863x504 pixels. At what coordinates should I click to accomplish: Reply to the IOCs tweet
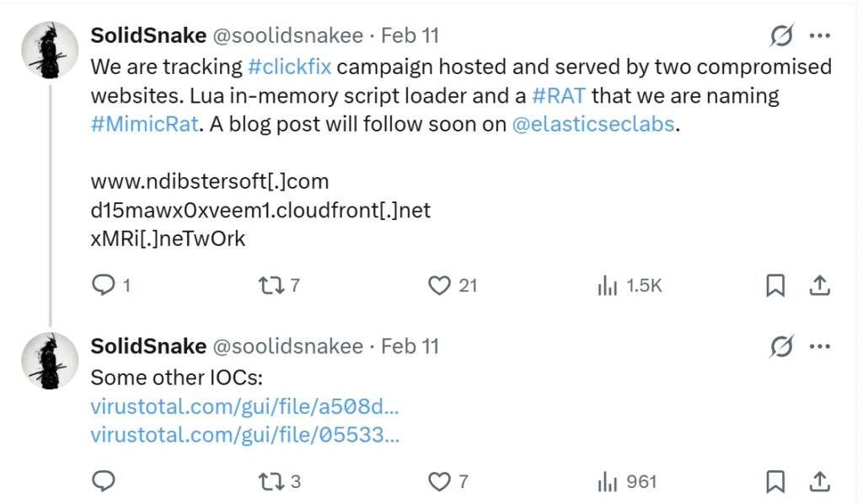105,481
